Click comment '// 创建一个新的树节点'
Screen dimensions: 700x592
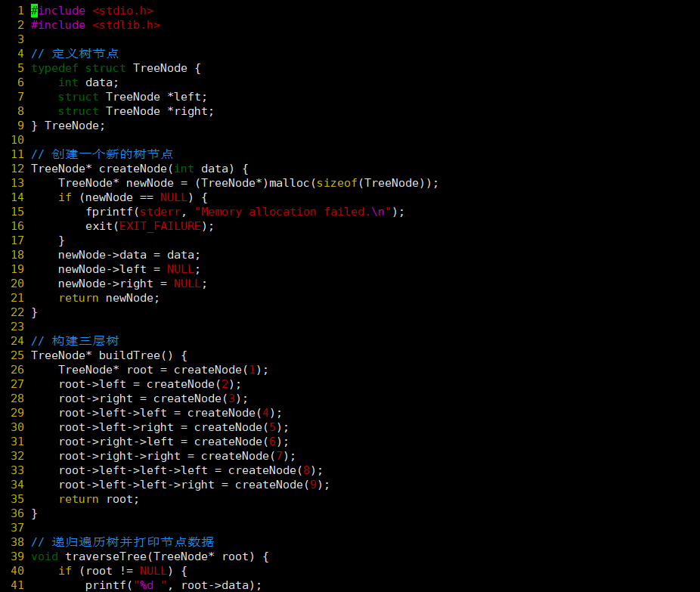click(102, 154)
